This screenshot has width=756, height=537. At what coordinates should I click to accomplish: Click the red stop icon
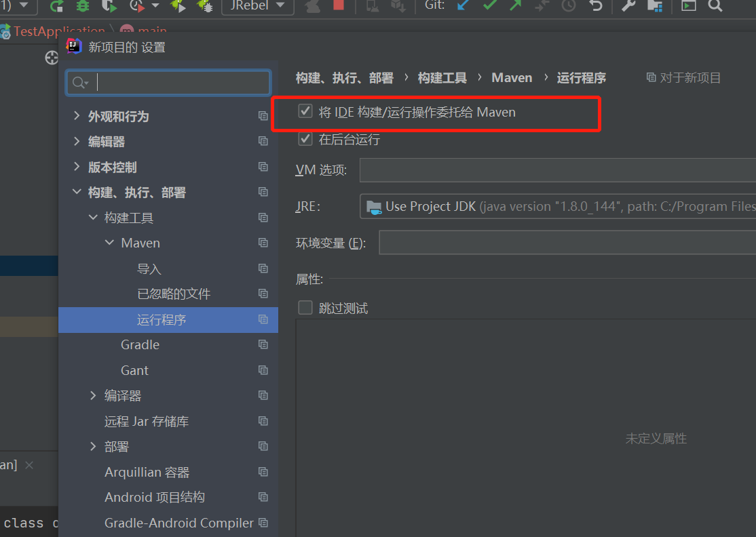click(339, 5)
